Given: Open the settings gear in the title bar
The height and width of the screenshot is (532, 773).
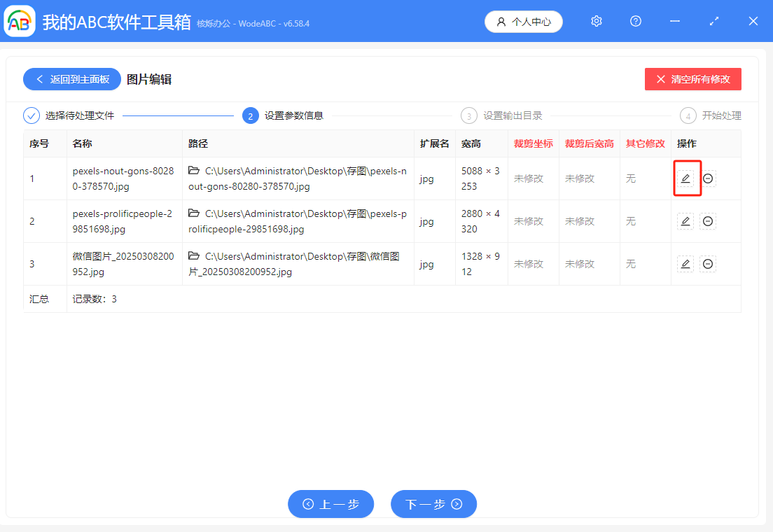Looking at the screenshot, I should click(x=597, y=21).
